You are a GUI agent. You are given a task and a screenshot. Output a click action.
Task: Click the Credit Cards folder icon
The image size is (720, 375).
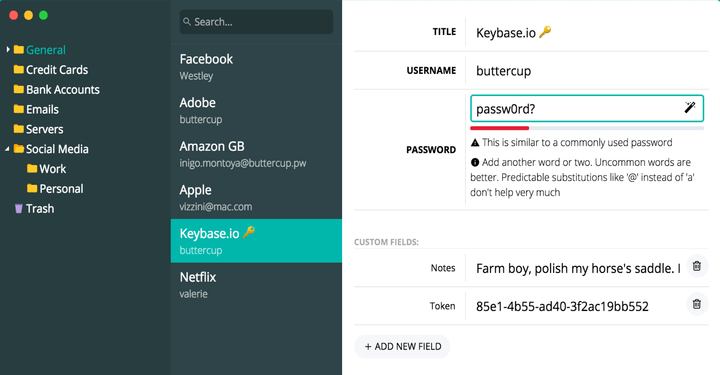19,69
